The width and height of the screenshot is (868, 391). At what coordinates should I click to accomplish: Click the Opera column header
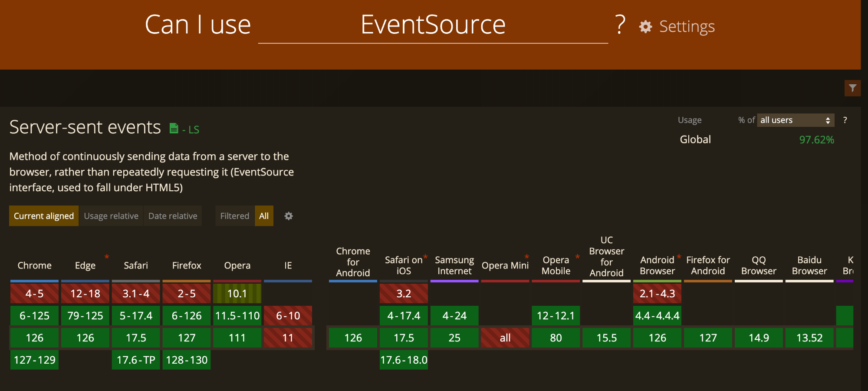coord(237,265)
